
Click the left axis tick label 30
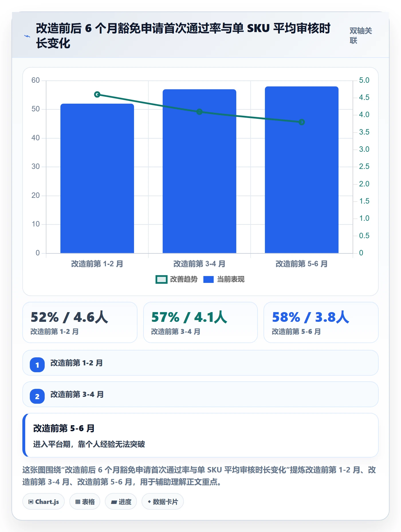click(36, 166)
